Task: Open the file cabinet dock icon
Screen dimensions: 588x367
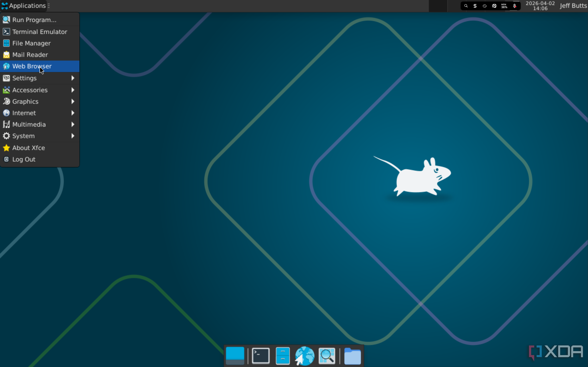Action: coord(283,356)
